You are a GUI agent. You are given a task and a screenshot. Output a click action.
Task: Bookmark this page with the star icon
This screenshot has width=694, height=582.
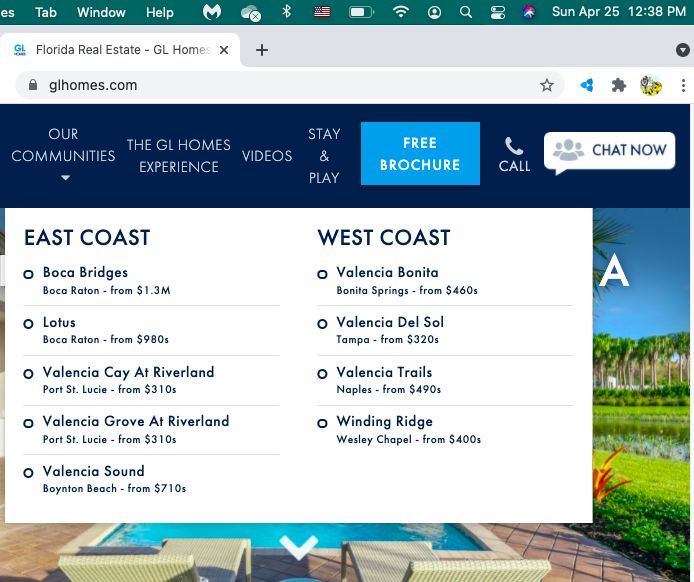coord(547,85)
